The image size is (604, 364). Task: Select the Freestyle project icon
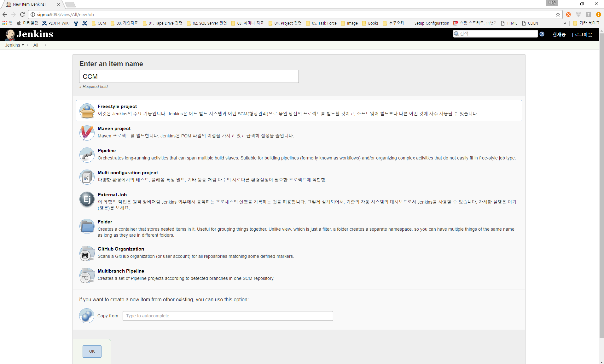point(87,111)
